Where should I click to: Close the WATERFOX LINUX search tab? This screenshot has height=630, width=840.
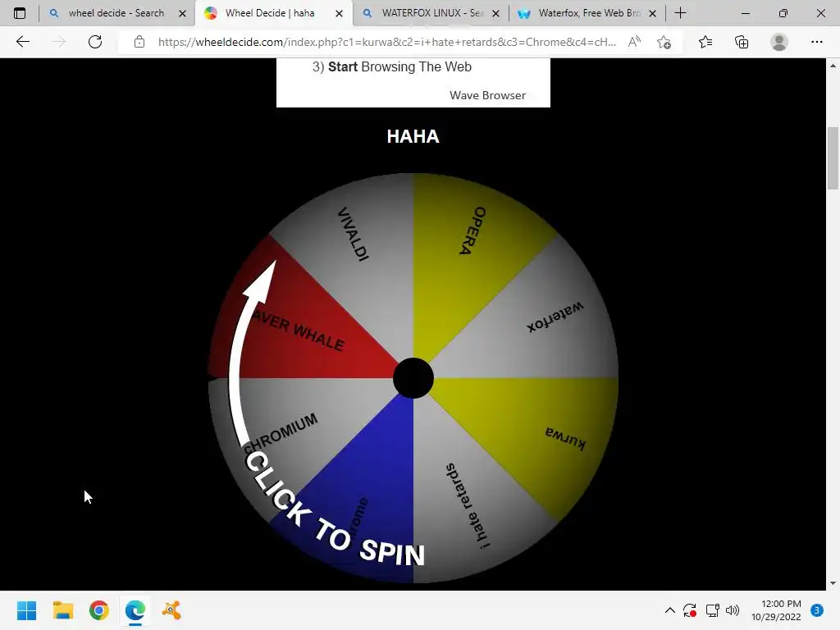point(496,14)
